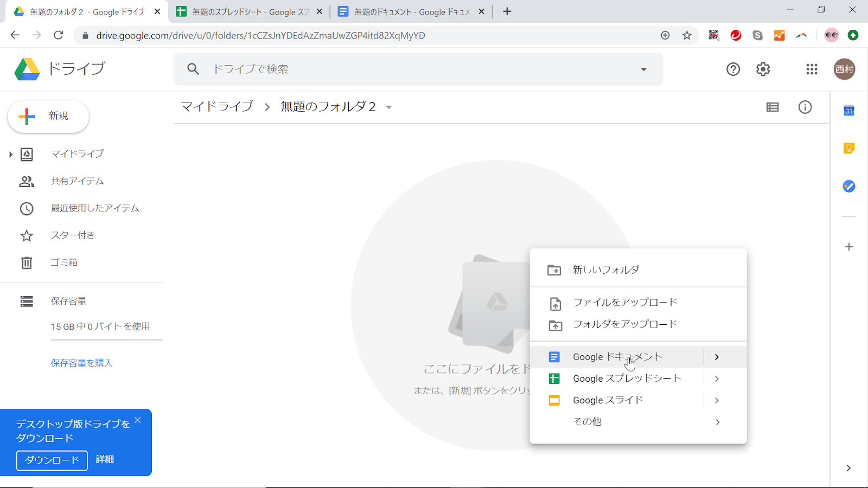Viewport: 868px width, 488px height.
Task: Select 新しいフォルダ from the menu
Action: pos(638,269)
